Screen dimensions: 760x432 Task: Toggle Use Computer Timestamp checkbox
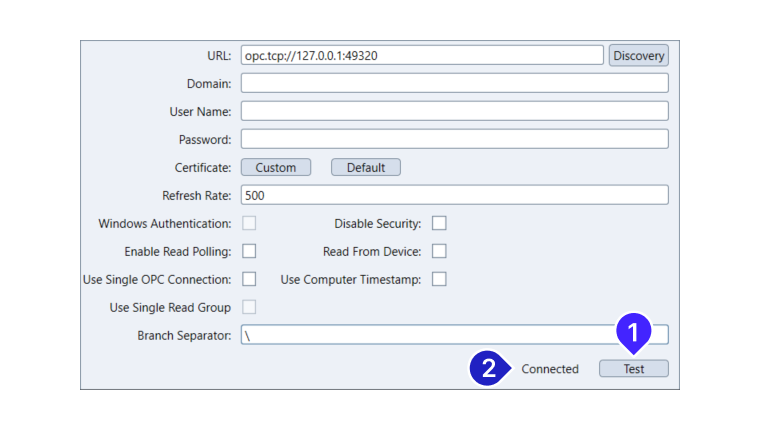439,279
